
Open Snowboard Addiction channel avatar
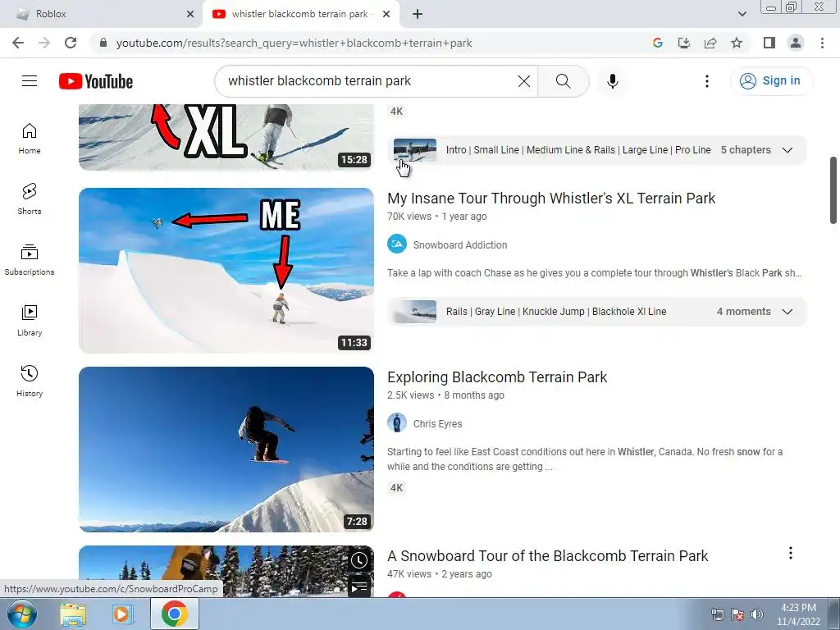pos(397,244)
